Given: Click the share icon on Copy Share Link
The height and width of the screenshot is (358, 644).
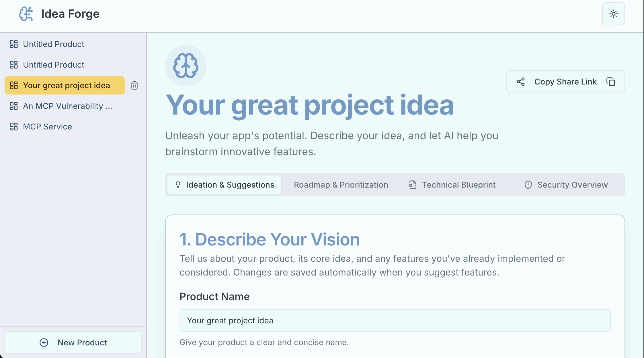Looking at the screenshot, I should coord(521,82).
